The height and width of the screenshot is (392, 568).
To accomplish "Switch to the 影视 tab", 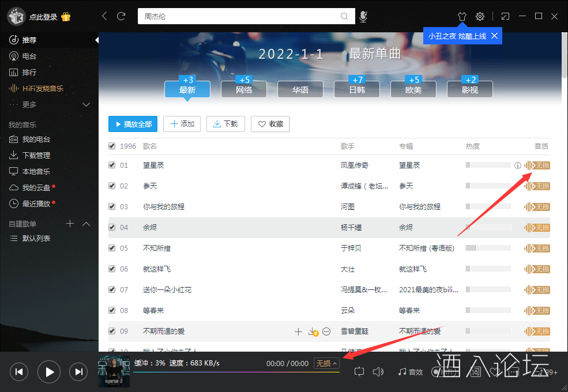I will 470,89.
